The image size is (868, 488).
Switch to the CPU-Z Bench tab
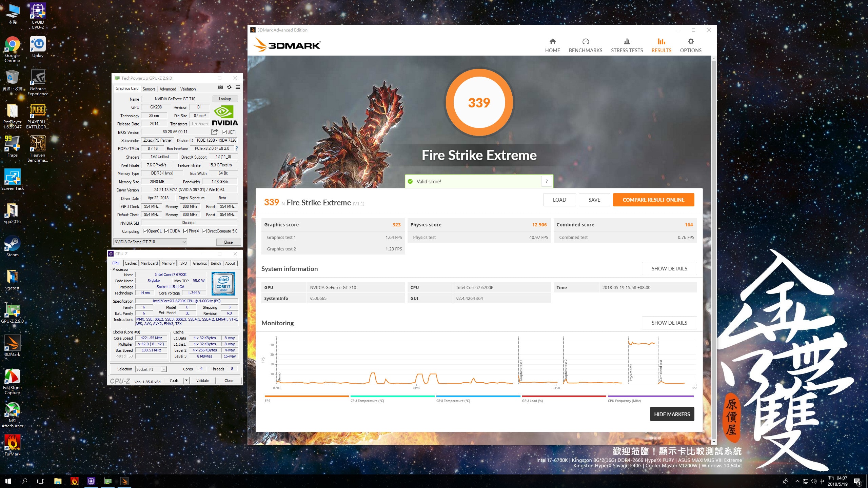pyautogui.click(x=216, y=263)
